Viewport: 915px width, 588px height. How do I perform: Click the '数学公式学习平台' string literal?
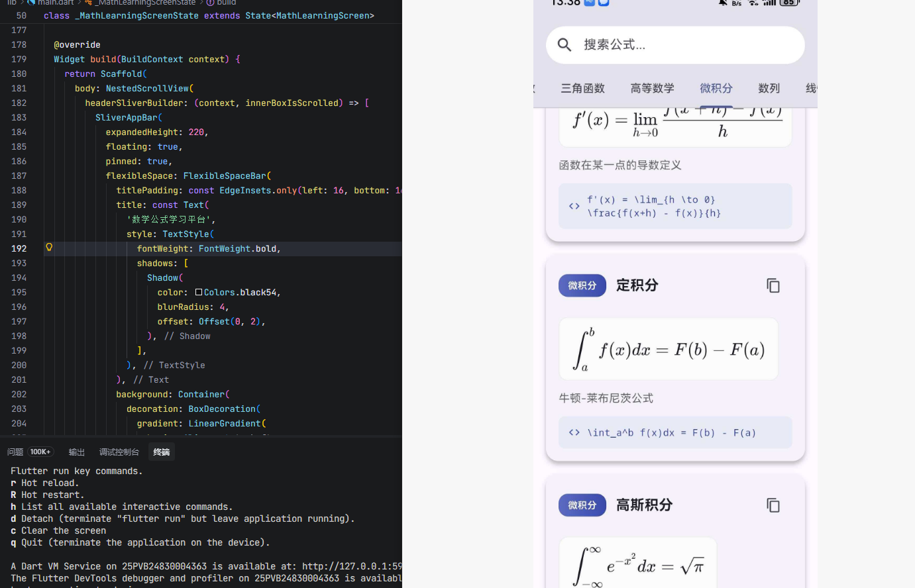(168, 220)
